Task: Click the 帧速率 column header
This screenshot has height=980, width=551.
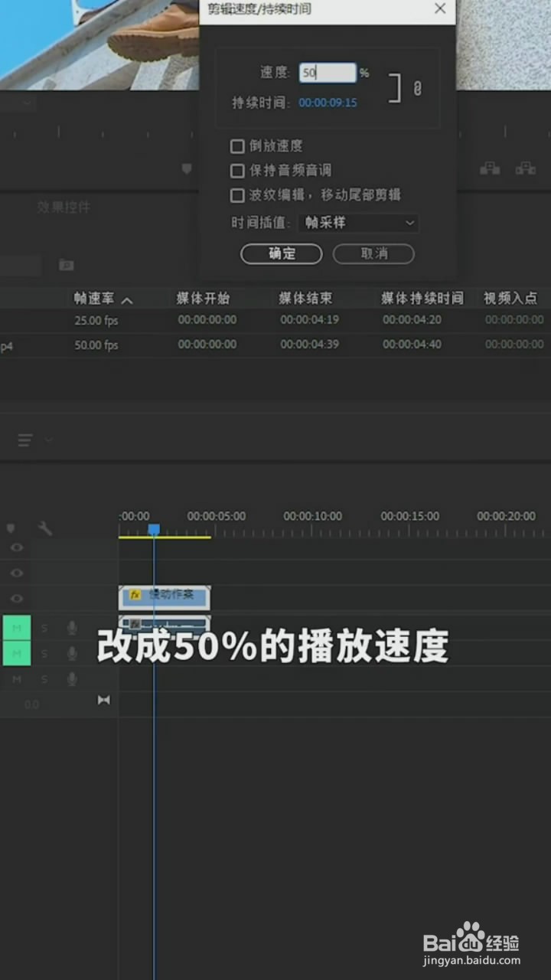Action: point(94,299)
